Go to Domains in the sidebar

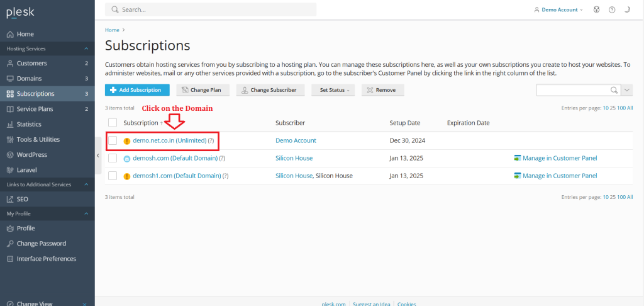point(47,79)
